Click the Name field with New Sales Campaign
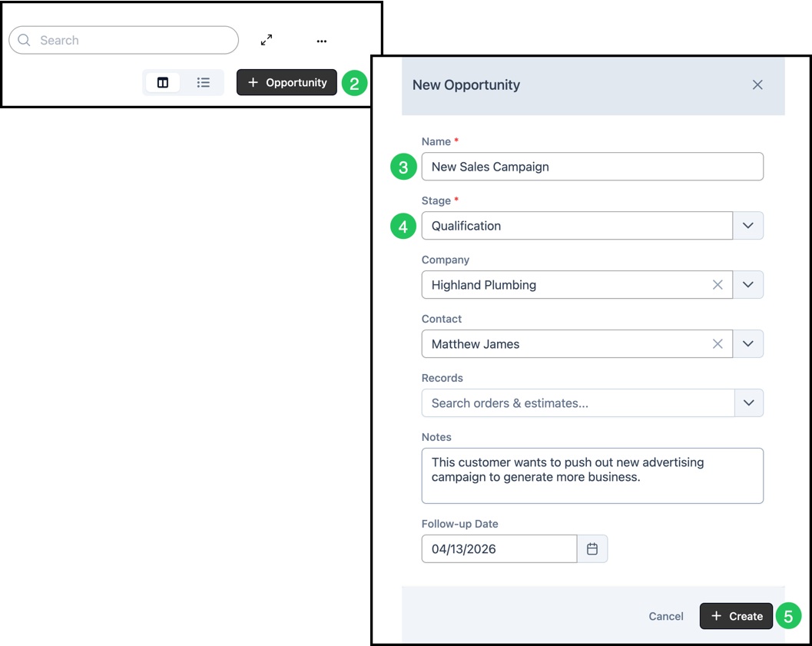The width and height of the screenshot is (812, 646). pyautogui.click(x=592, y=167)
